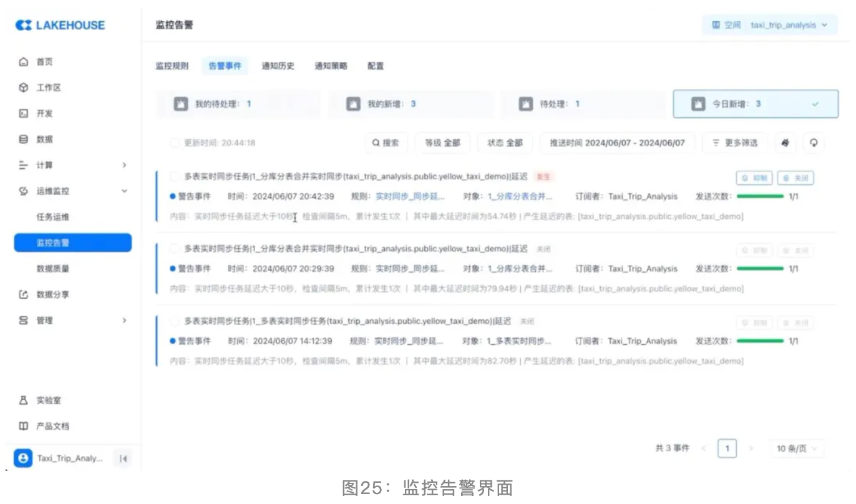Open the 等级 全部 level filter
856x504 pixels.
[442, 143]
